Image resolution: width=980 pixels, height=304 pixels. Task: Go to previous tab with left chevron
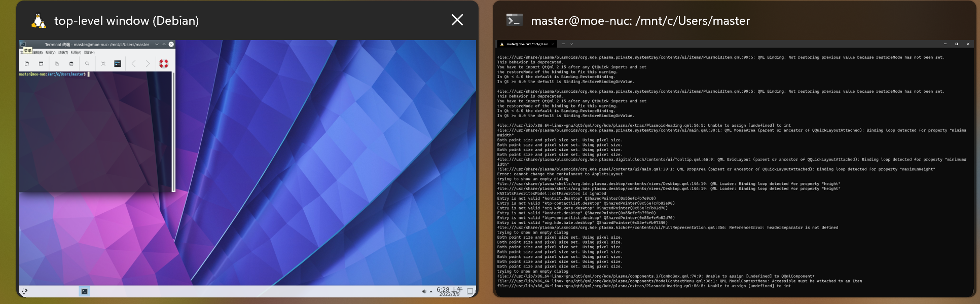click(133, 63)
